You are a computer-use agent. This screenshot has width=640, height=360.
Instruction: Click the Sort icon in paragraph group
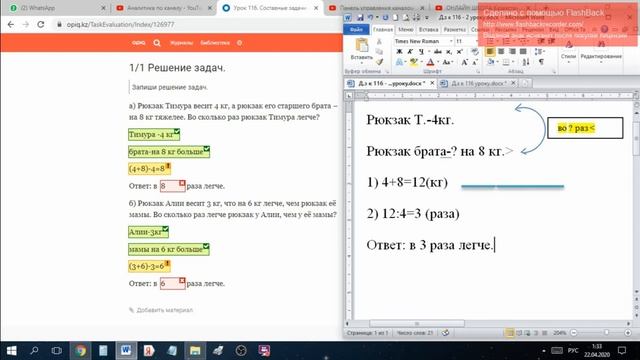pyautogui.click(x=526, y=62)
